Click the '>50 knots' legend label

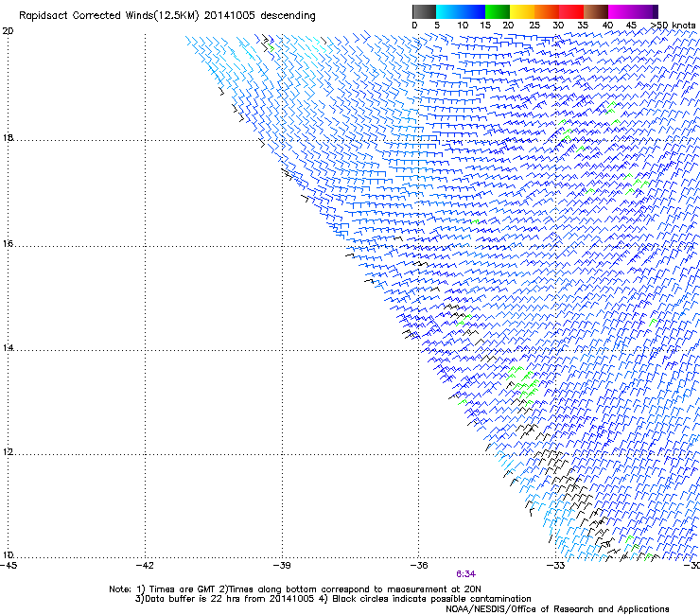pos(673,26)
